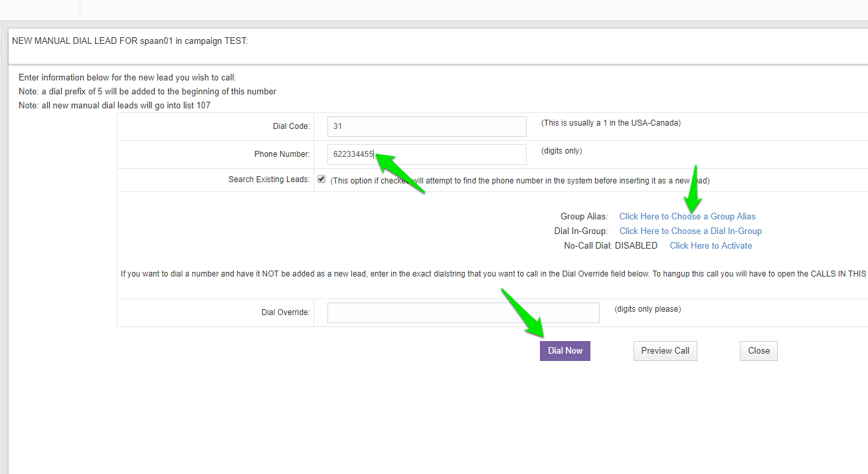Uncheck the Search Existing Leads checkbox
Image resolution: width=868 pixels, height=474 pixels.
[321, 179]
